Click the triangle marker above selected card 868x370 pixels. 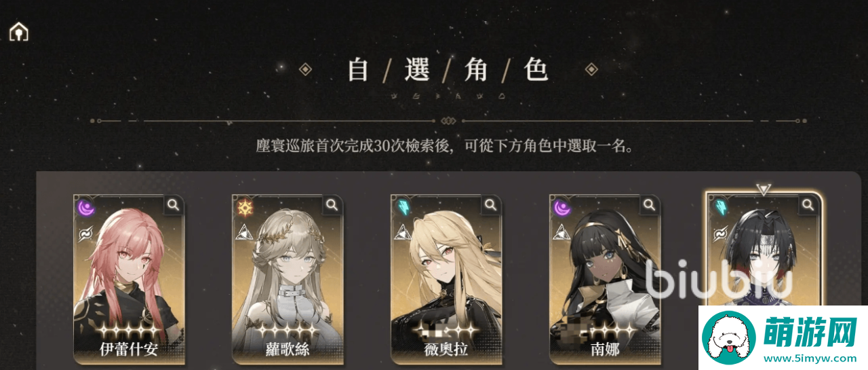[764, 189]
